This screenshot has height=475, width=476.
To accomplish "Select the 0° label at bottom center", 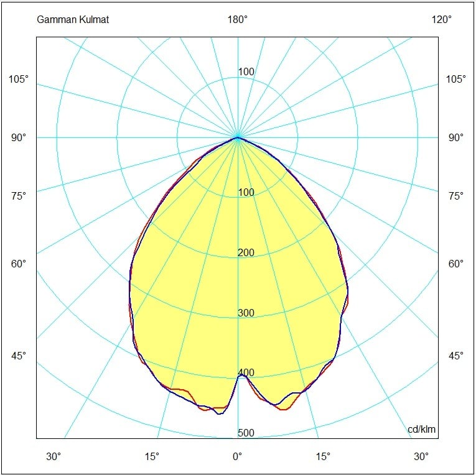I will [238, 456].
